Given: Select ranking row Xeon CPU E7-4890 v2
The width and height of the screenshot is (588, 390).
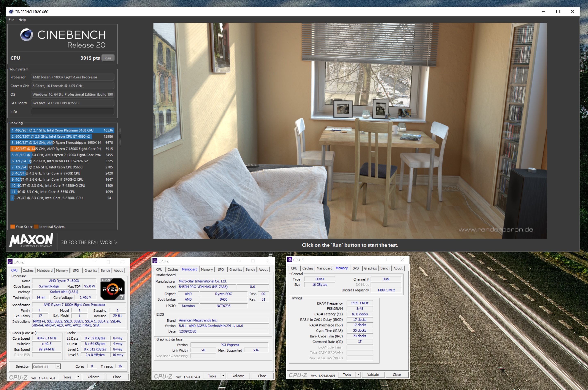Looking at the screenshot, I should pyautogui.click(x=62, y=136).
